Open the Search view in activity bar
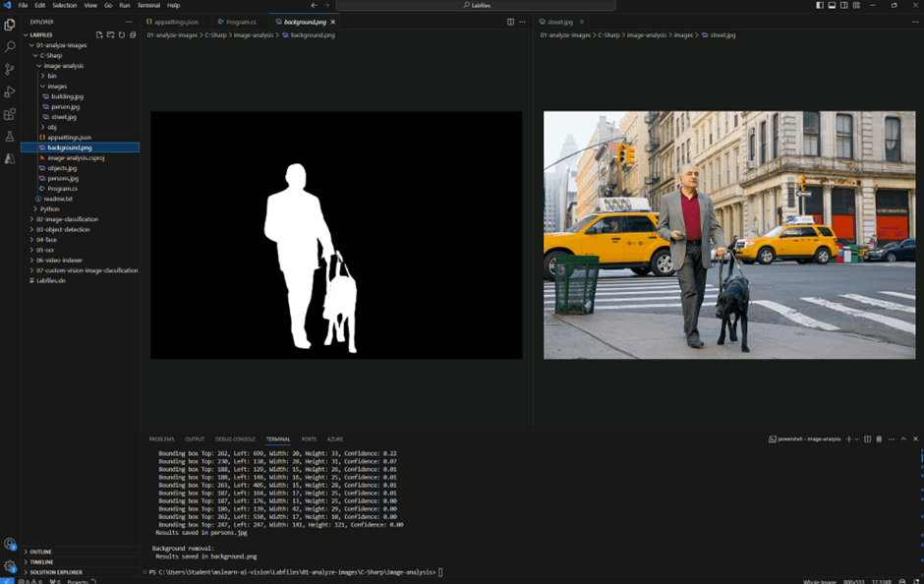The width and height of the screenshot is (924, 584). tap(10, 46)
